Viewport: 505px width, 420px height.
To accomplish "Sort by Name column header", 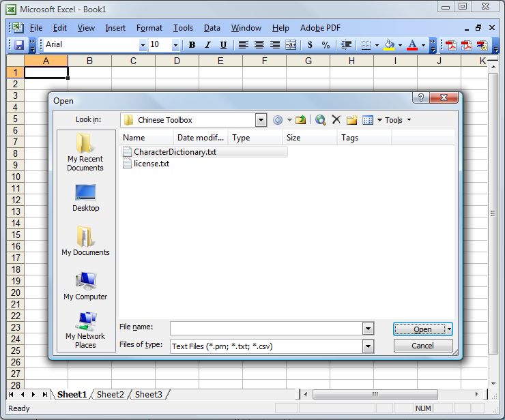I will tap(146, 138).
